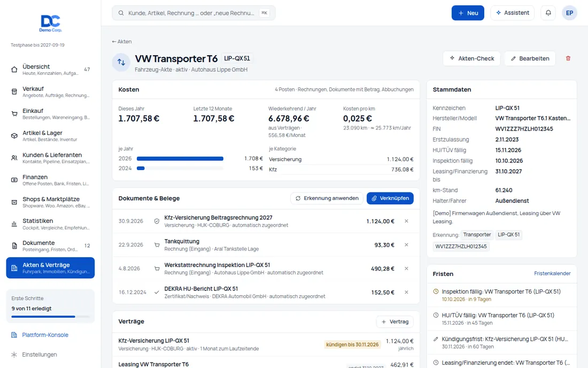Click the blue Neu button
Viewport: 588px width, 368px height.
tap(468, 13)
